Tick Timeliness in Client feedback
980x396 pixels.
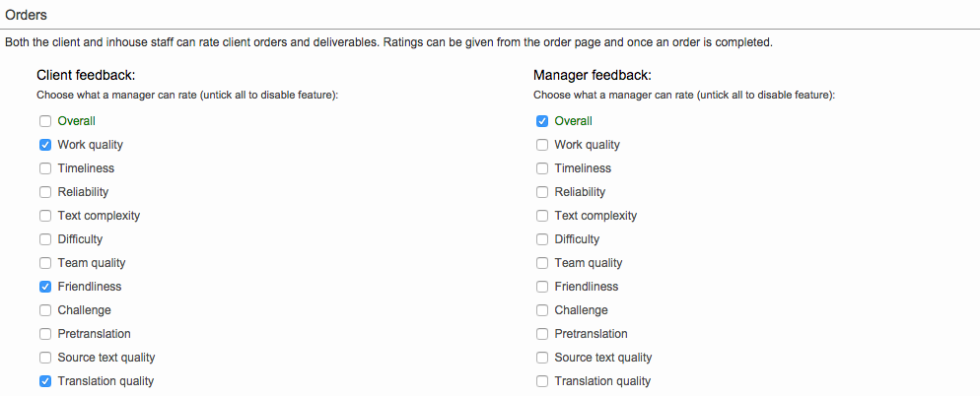(45, 168)
